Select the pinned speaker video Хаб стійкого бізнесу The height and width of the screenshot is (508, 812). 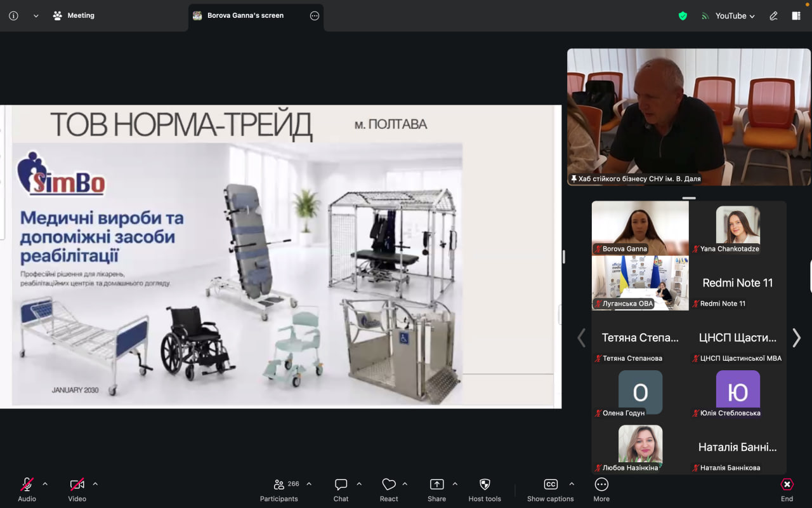pyautogui.click(x=689, y=117)
